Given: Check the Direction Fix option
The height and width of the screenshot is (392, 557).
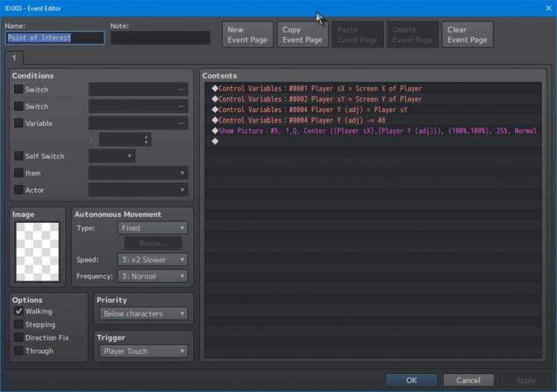Looking at the screenshot, I should click(x=19, y=338).
